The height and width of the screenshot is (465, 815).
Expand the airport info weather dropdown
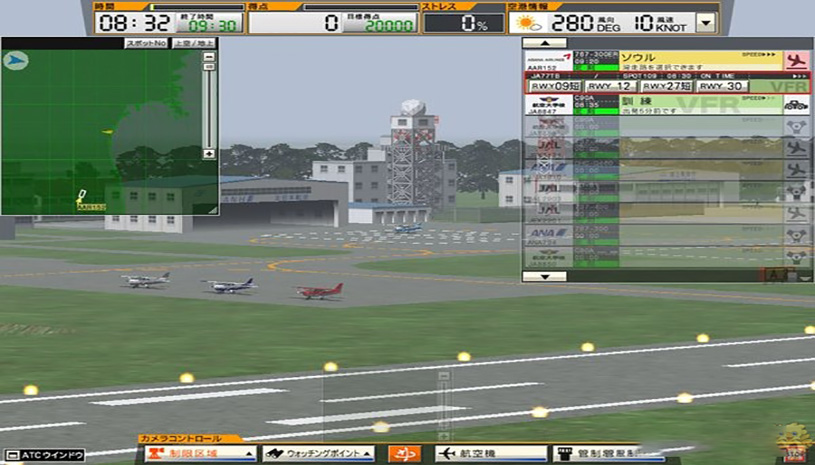click(x=706, y=22)
